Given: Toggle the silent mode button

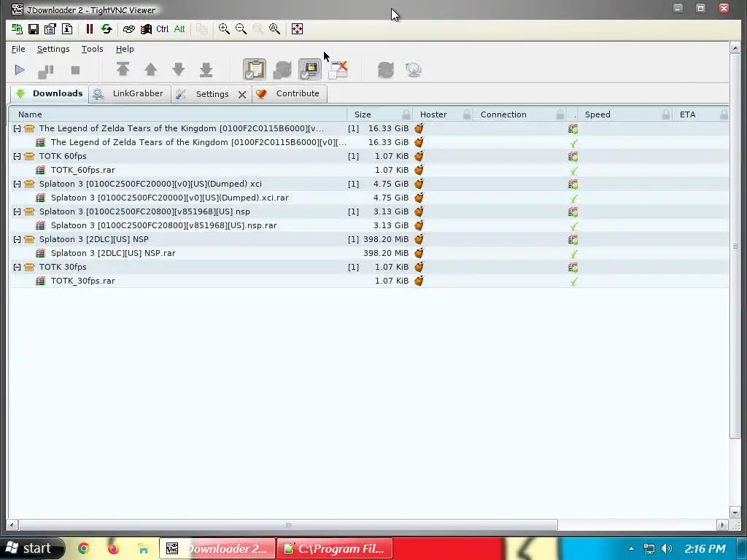Looking at the screenshot, I should 338,69.
